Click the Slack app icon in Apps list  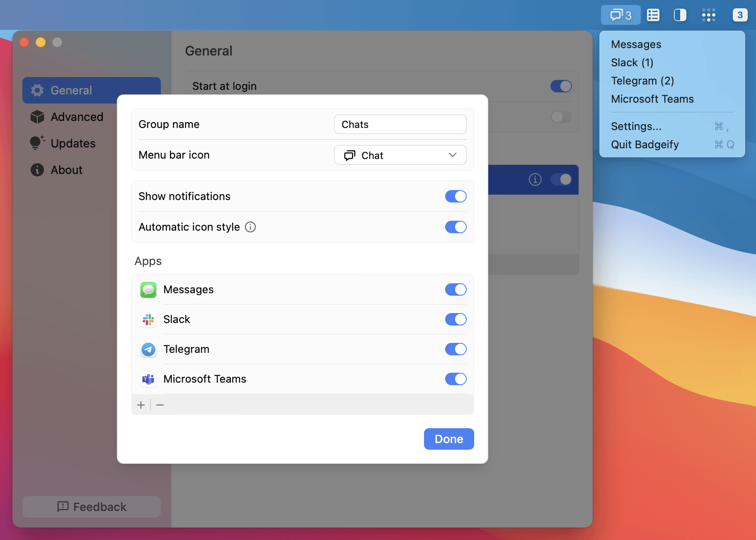148,319
